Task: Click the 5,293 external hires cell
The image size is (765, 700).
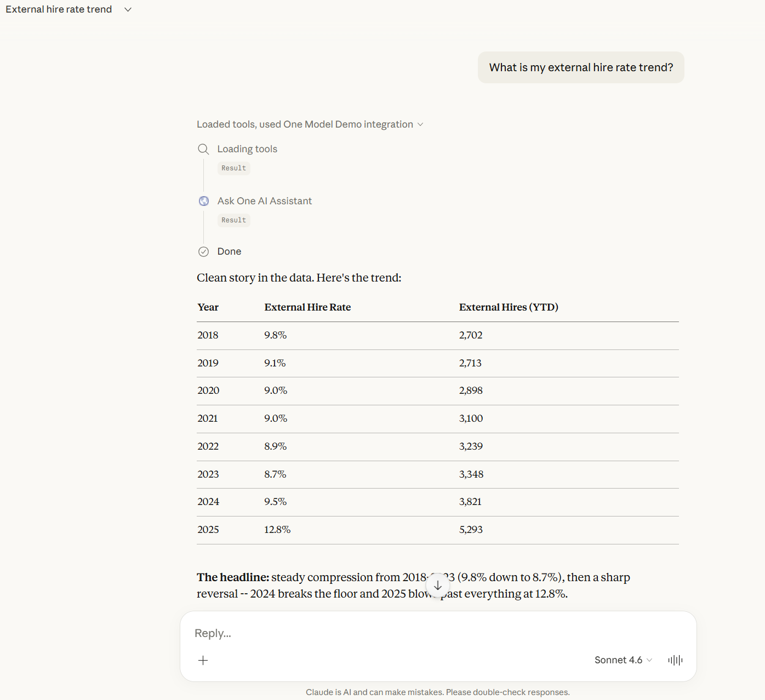Action: point(471,530)
